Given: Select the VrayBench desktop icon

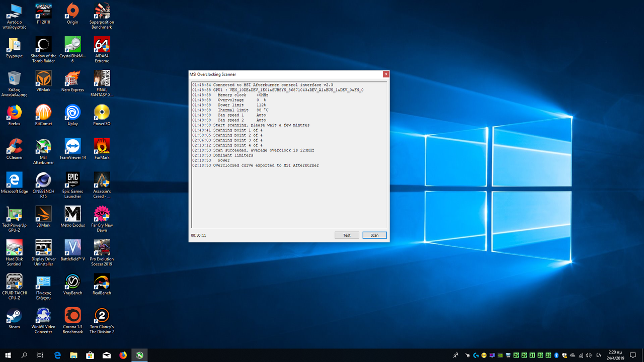Looking at the screenshot, I should pyautogui.click(x=72, y=285).
